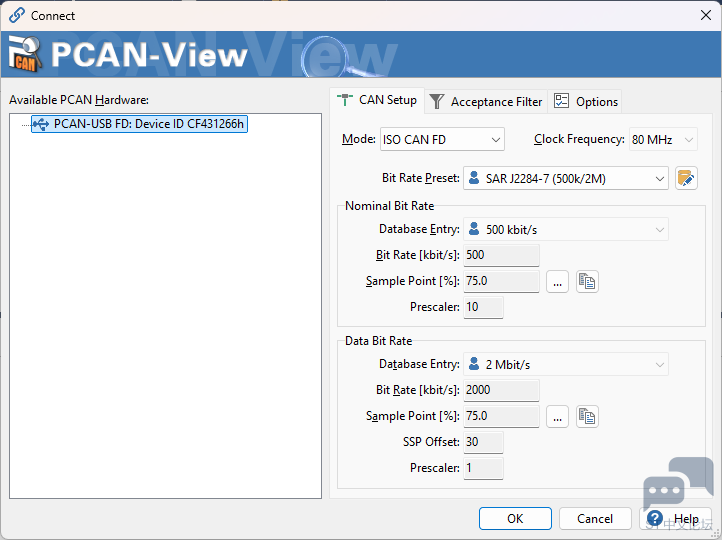
Task: Switch to the Options tab
Action: [585, 102]
